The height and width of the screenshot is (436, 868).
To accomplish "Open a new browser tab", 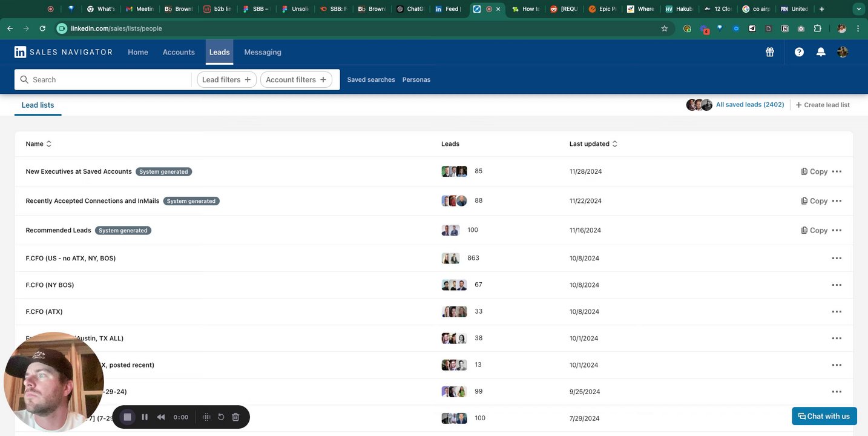I will click(821, 9).
